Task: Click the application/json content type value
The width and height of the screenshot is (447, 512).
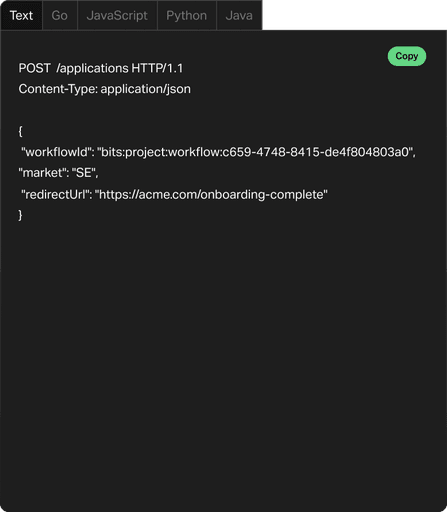Action: tap(146, 89)
